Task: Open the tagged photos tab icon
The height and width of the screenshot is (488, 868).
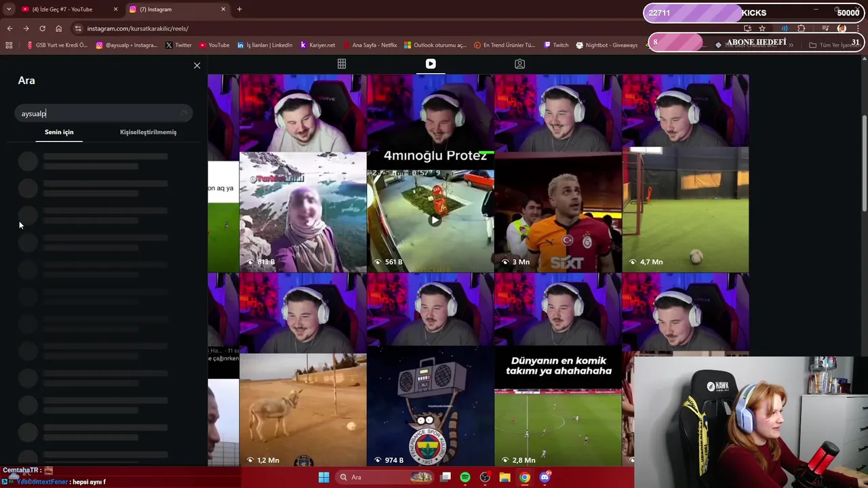Action: coord(519,64)
